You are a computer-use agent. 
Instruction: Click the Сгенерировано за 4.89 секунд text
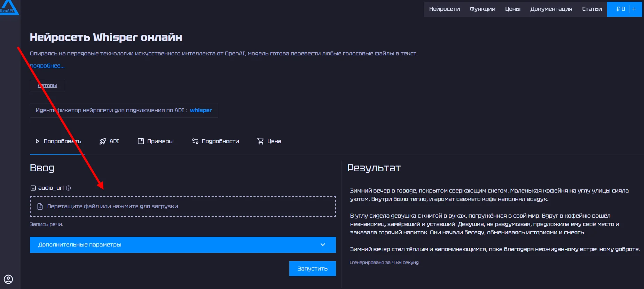coord(384,263)
